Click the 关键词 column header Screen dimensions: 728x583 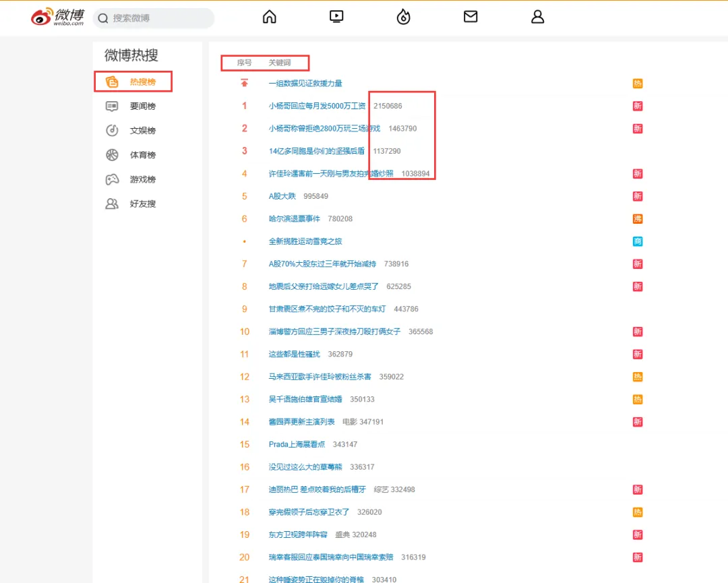(x=280, y=63)
